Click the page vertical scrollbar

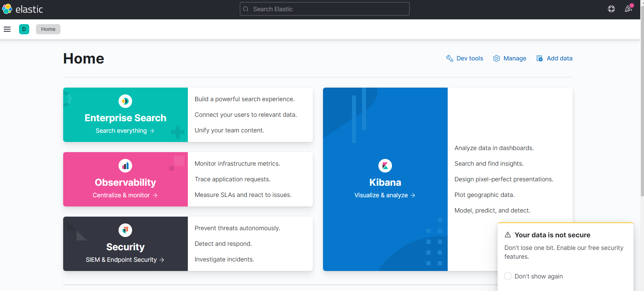[x=642, y=102]
